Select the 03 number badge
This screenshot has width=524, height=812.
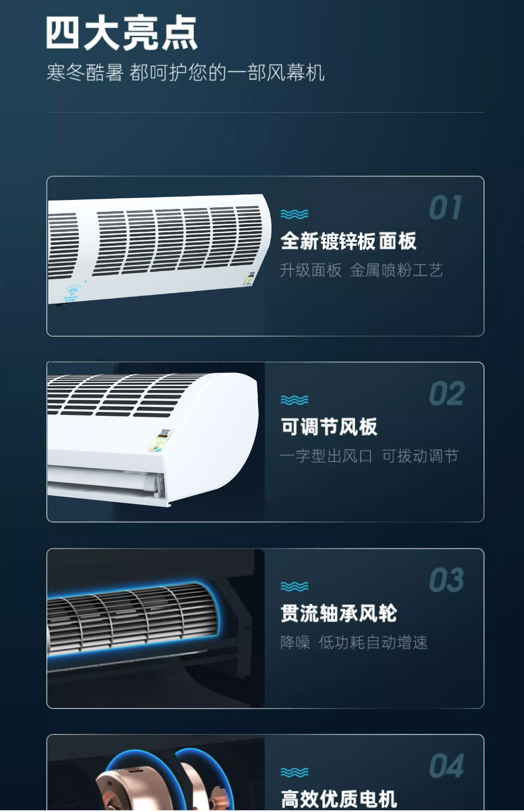click(x=447, y=580)
